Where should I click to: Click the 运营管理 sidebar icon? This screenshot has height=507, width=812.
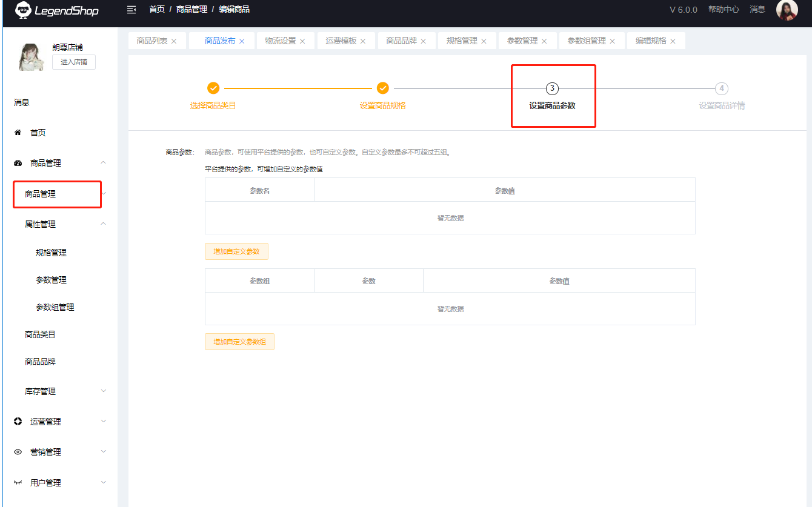18,422
